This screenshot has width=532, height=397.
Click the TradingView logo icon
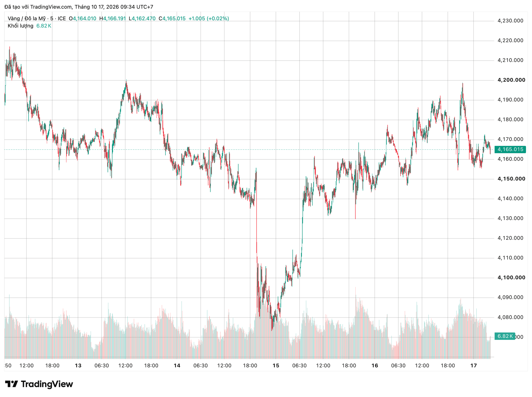(x=11, y=384)
